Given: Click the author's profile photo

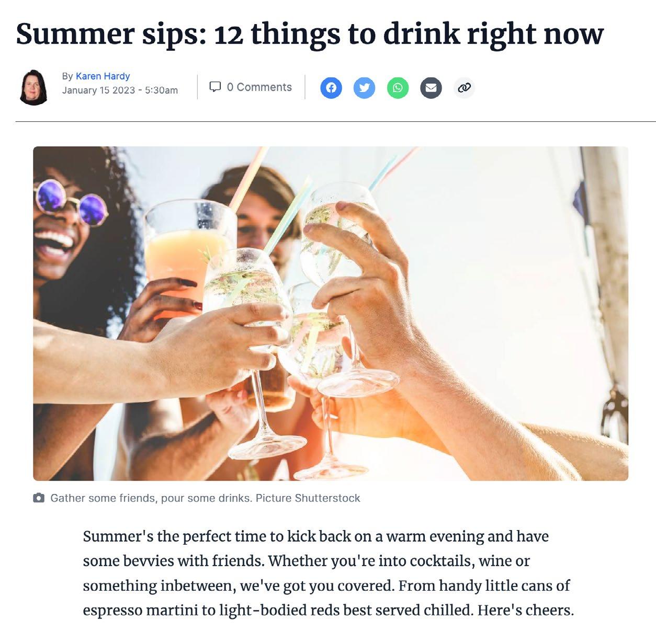Looking at the screenshot, I should pyautogui.click(x=34, y=87).
